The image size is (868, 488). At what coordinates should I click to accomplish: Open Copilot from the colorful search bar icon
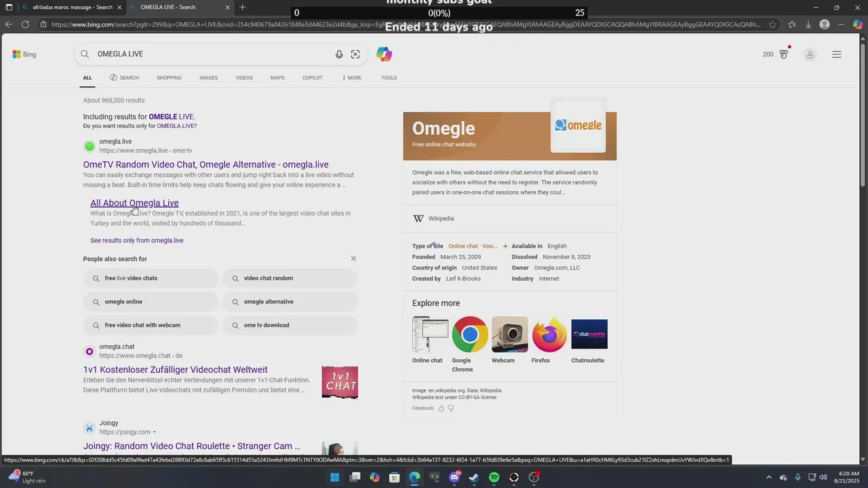pyautogui.click(x=384, y=54)
